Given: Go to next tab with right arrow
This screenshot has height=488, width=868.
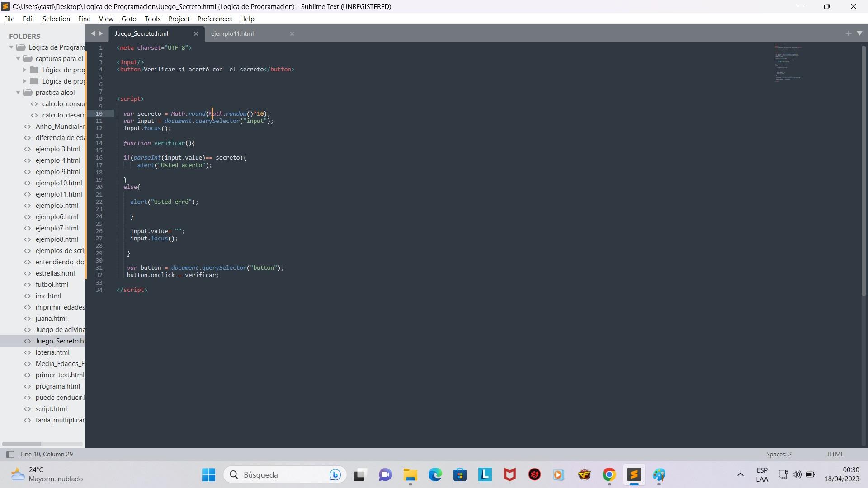Looking at the screenshot, I should coord(101,33).
